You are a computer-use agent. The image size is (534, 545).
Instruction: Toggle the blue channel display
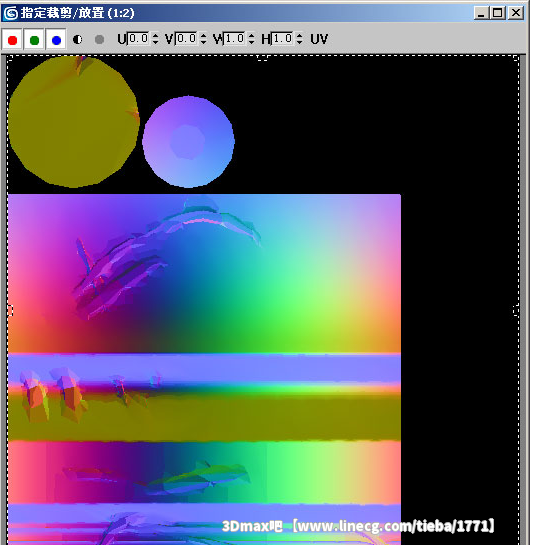(56, 40)
